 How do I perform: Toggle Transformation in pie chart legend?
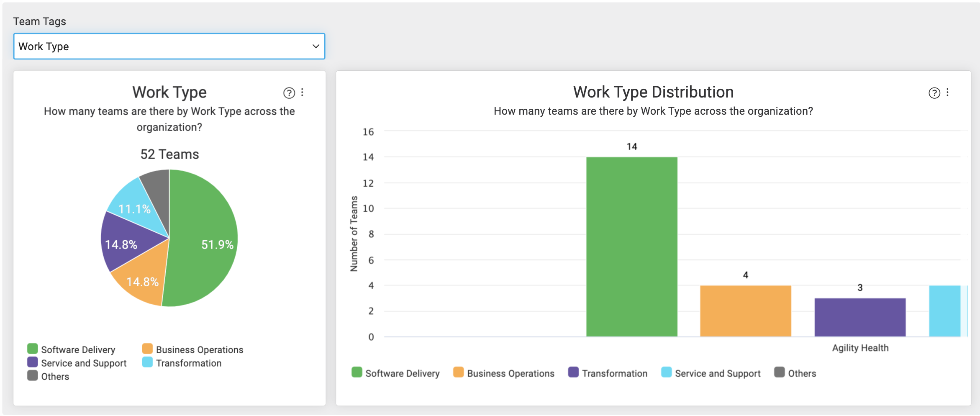click(182, 363)
